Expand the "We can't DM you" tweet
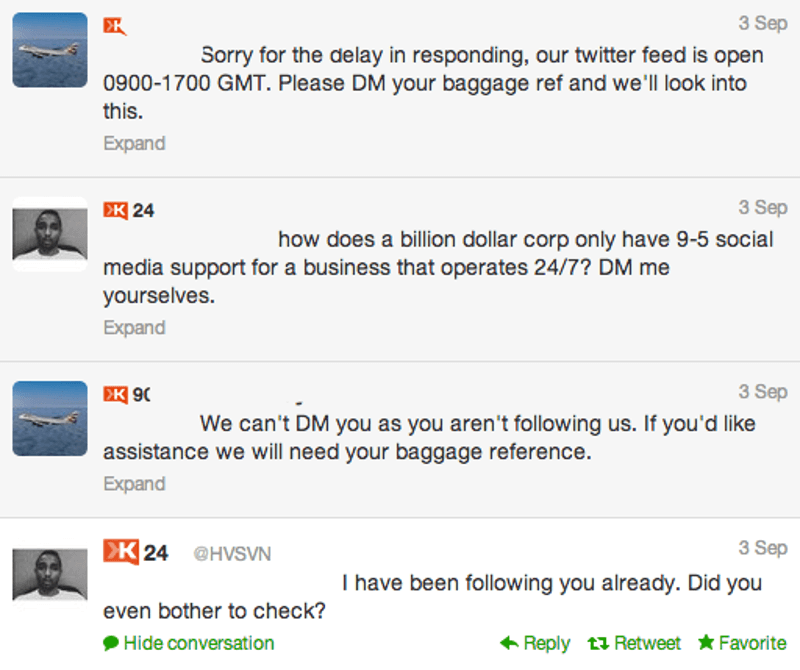Viewport: 800px width, 670px height. [134, 484]
